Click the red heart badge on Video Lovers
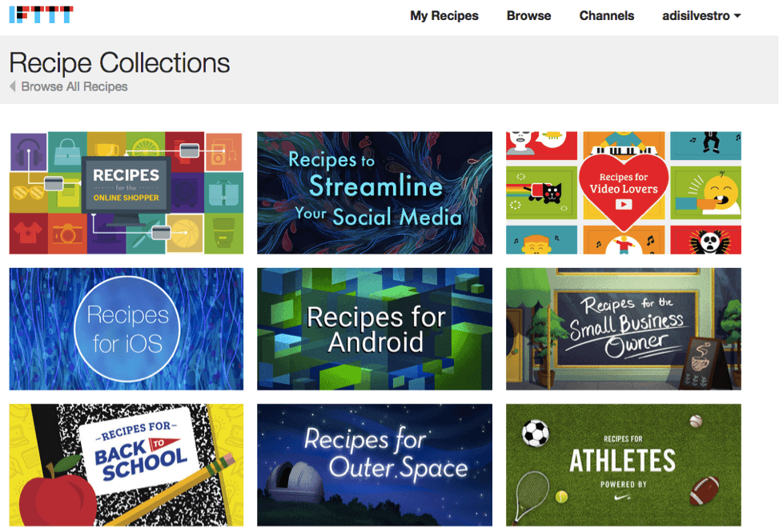The image size is (779, 532). coord(623,186)
